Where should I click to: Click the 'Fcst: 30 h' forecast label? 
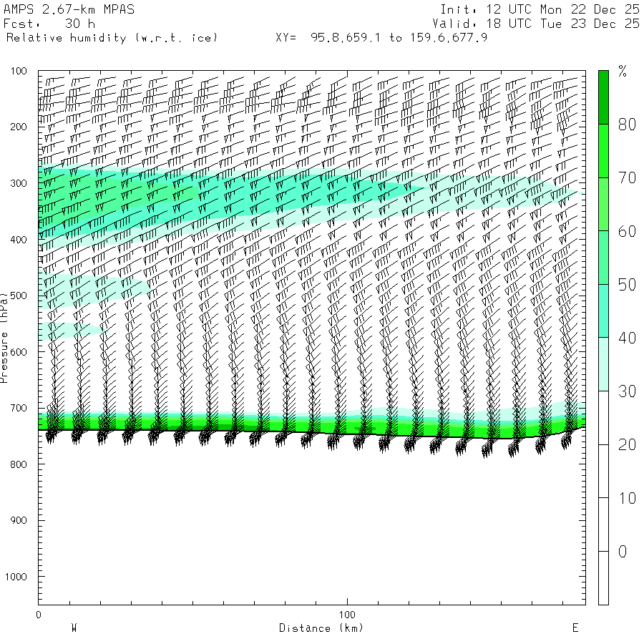click(x=50, y=24)
